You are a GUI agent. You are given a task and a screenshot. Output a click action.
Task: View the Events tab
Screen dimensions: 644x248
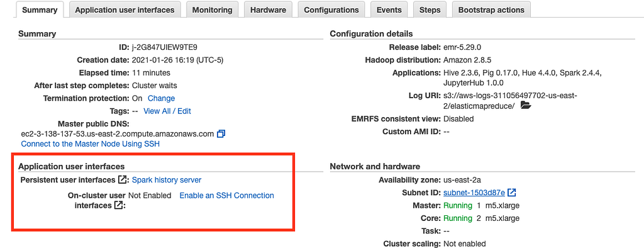(x=389, y=10)
